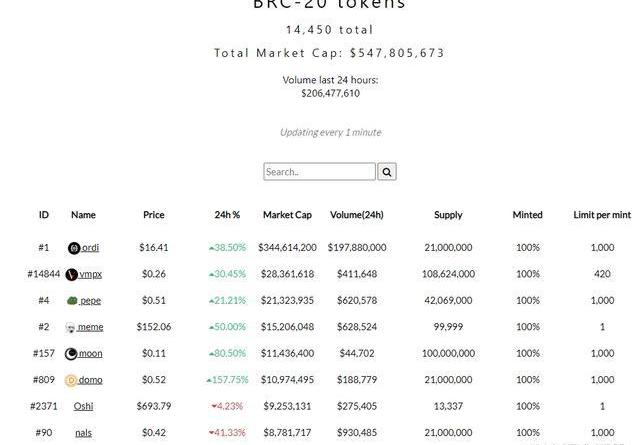Screen dimensions: 640x445
Task: Open the nals token link
Action: coord(83,433)
